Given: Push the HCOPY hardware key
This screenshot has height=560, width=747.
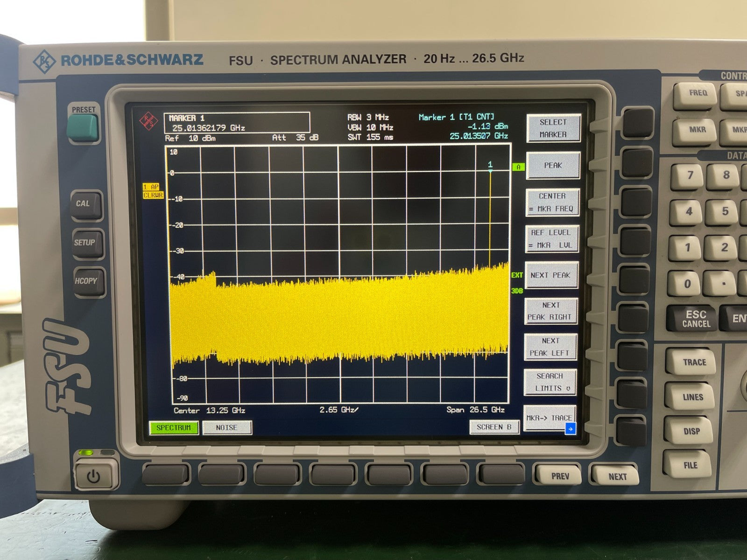Looking at the screenshot, I should [88, 281].
